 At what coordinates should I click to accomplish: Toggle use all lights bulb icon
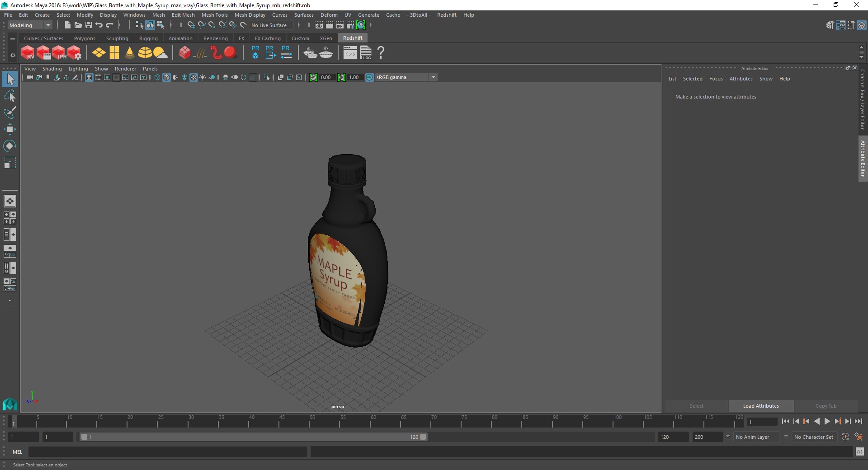(x=203, y=78)
